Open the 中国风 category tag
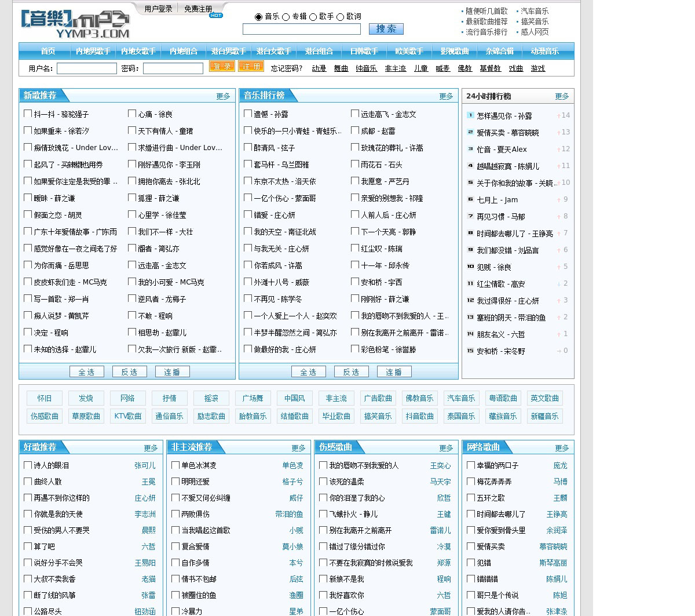The width and height of the screenshot is (695, 616). (x=294, y=398)
